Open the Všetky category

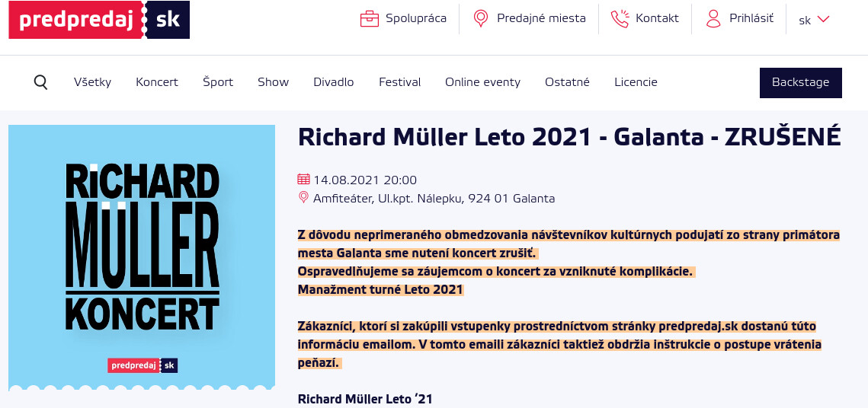(x=92, y=82)
